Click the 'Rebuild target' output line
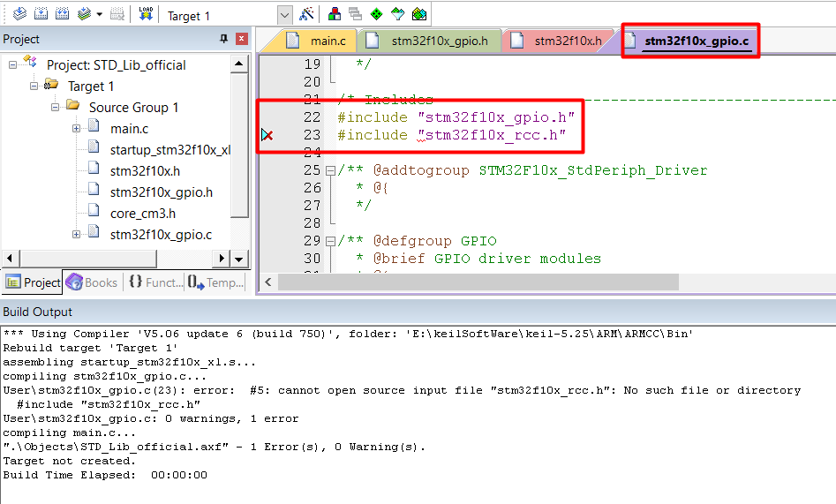This screenshot has width=836, height=504. [90, 348]
